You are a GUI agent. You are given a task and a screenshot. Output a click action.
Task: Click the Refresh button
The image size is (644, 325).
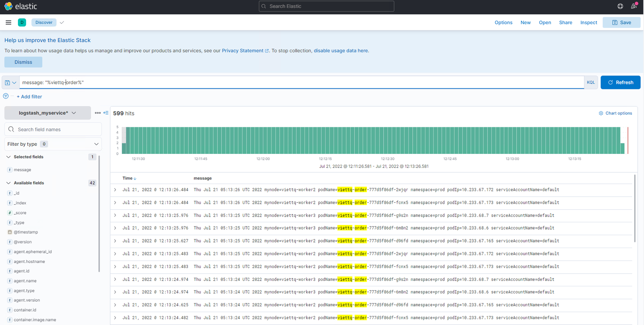pos(620,82)
